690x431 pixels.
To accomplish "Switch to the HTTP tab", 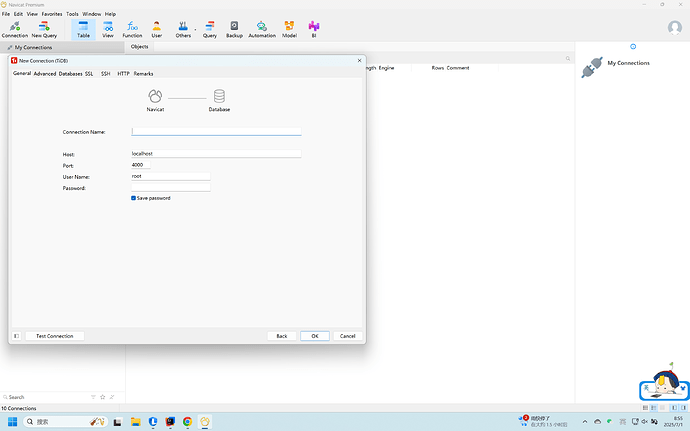I will click(x=123, y=74).
